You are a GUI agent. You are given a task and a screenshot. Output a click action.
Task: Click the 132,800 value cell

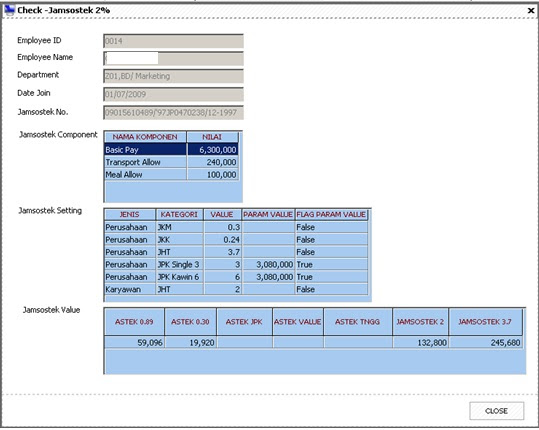[420, 342]
